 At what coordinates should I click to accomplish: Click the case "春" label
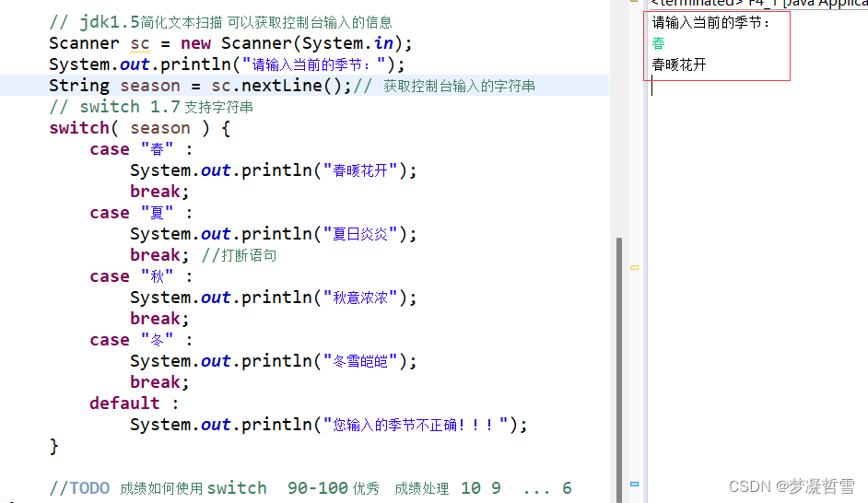coord(141,149)
